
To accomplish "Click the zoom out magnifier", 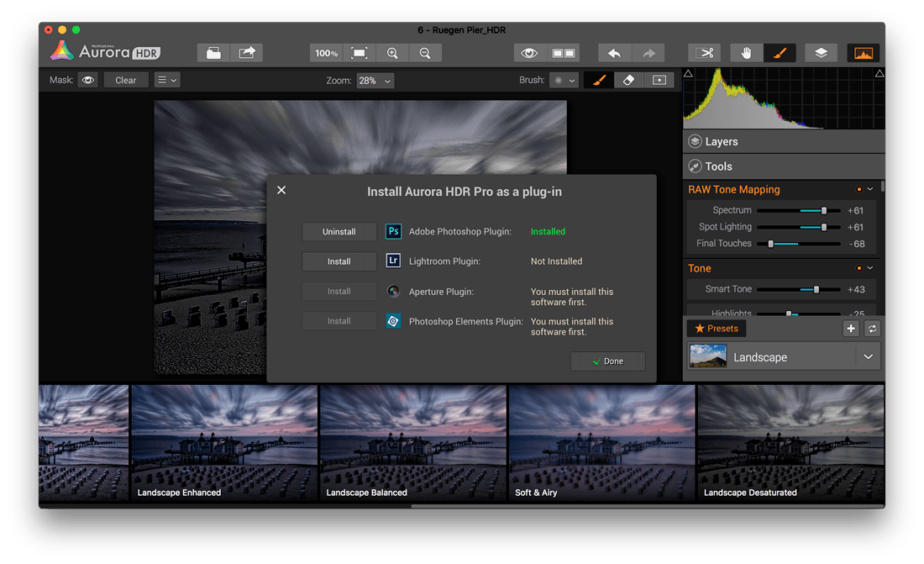I will point(425,53).
